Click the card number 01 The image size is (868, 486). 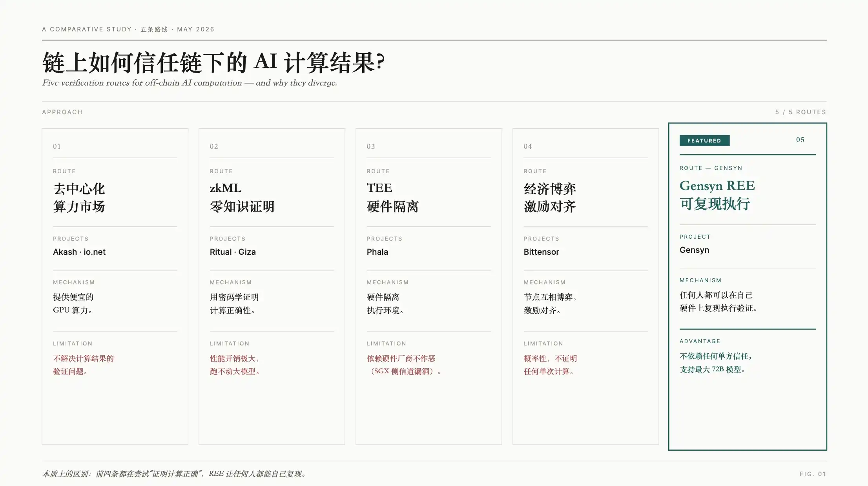(x=57, y=146)
